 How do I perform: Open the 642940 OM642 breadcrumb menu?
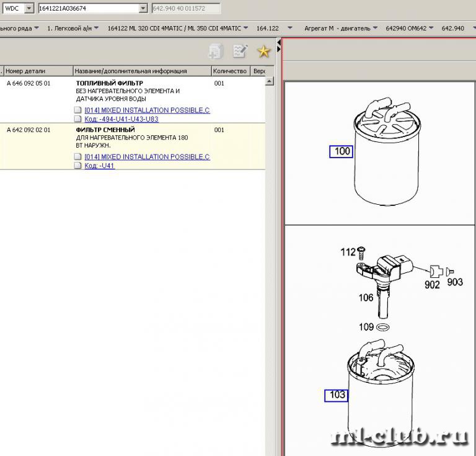[x=433, y=29]
